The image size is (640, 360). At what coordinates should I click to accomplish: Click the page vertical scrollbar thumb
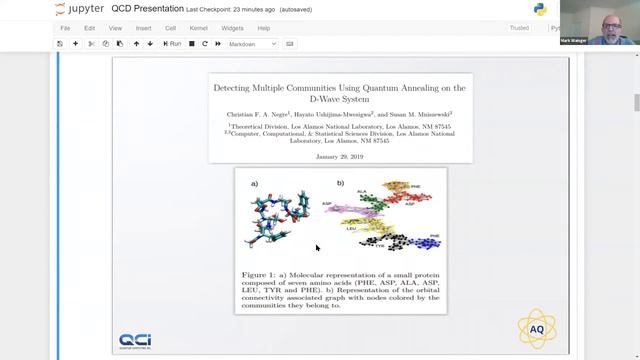[x=637, y=102]
